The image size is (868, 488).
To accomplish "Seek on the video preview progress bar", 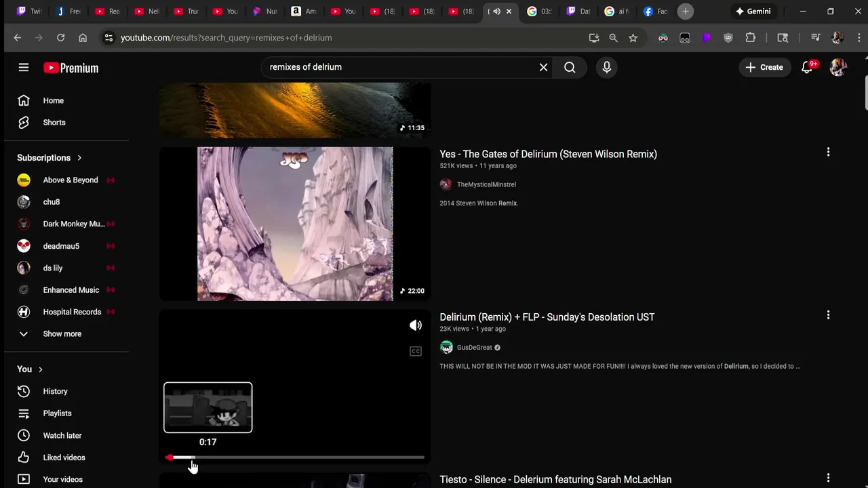I will (x=295, y=457).
